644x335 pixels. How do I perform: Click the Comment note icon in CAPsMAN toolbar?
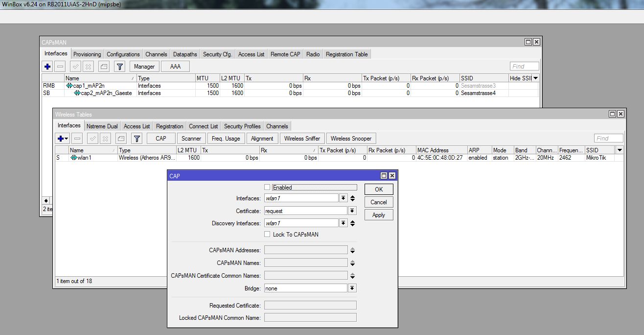coord(104,67)
